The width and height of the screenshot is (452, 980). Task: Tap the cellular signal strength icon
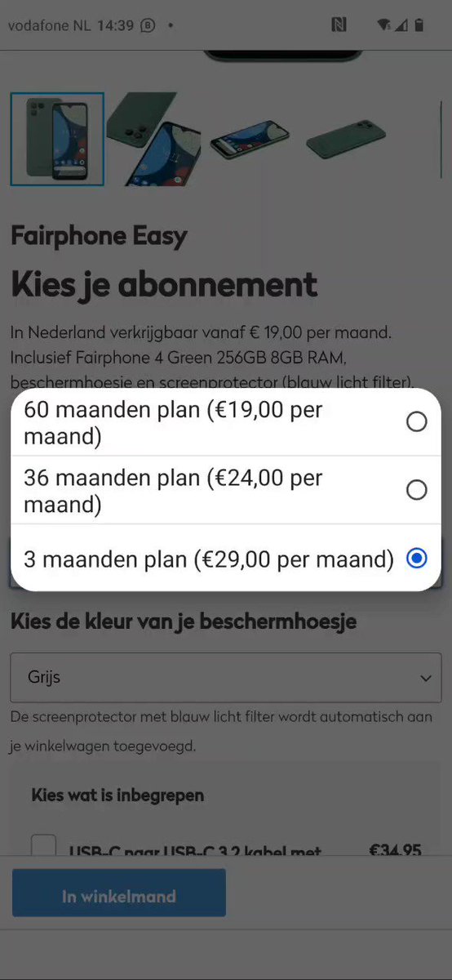(401, 24)
